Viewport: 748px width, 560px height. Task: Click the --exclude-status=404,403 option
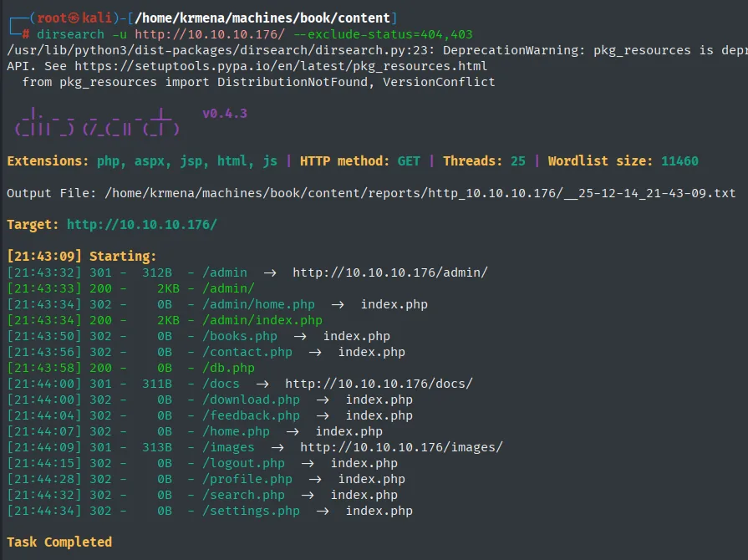click(x=383, y=34)
